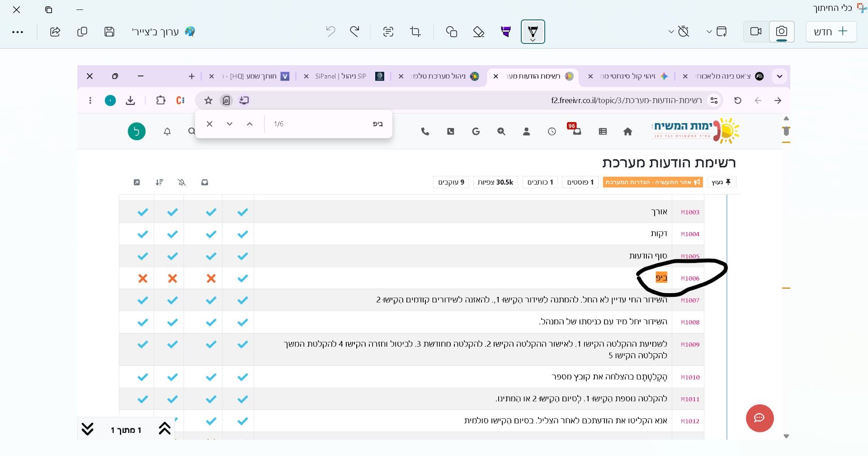This screenshot has width=868, height=456.
Task: Bookmark page with star icon
Action: (208, 100)
